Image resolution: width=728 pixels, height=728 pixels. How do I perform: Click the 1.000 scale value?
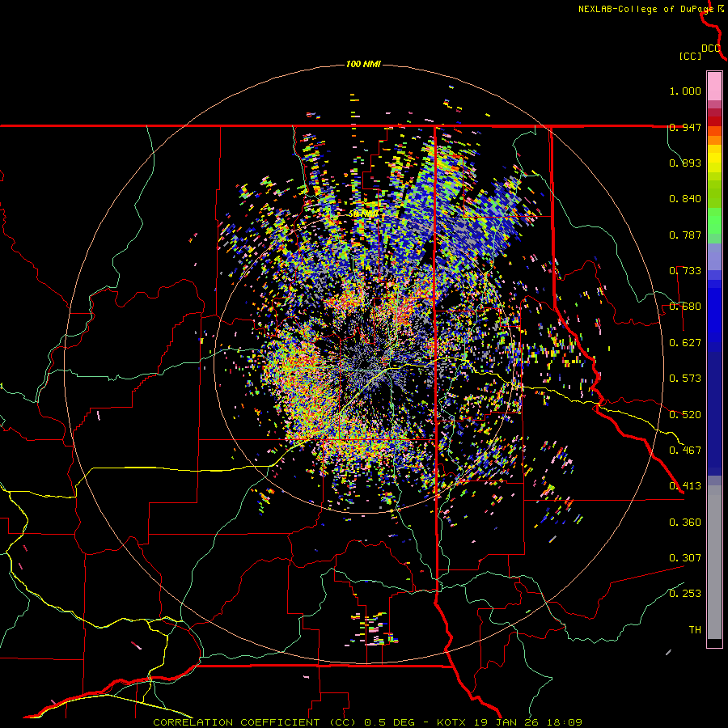point(685,91)
